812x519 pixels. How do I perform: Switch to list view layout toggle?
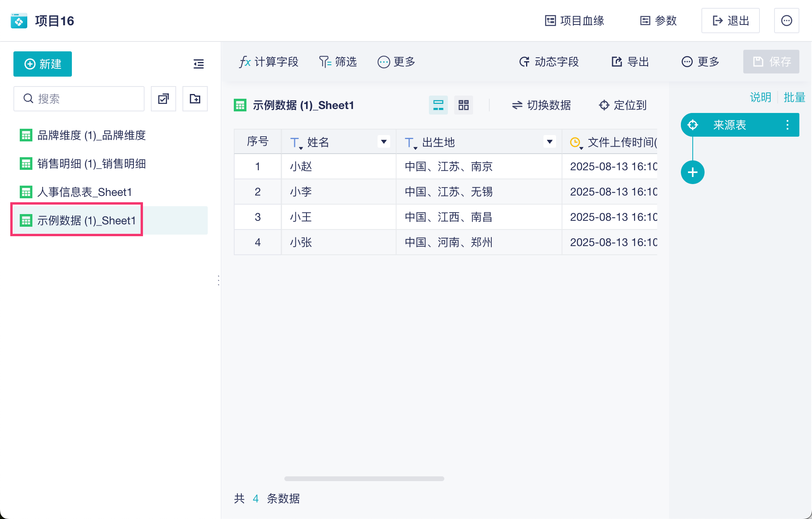[x=438, y=105]
